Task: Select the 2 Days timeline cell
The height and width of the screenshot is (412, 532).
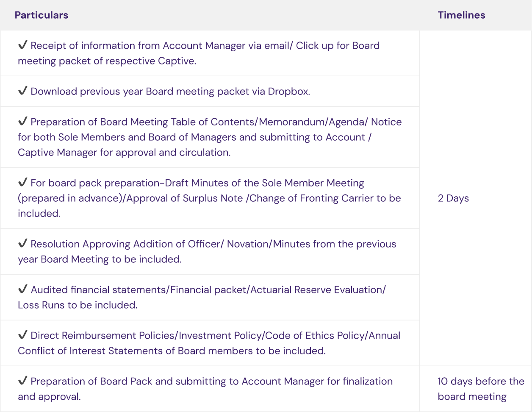Action: [x=453, y=198]
